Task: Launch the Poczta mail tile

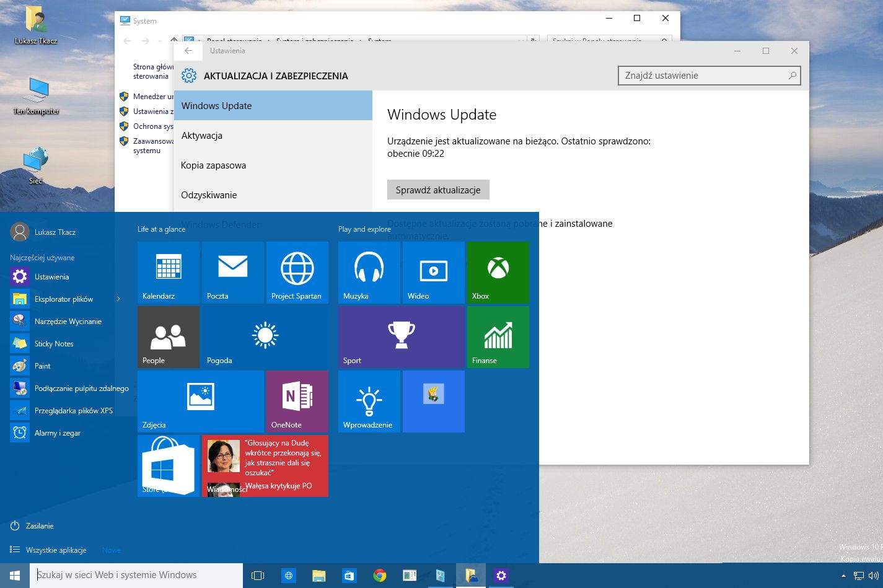Action: coord(232,273)
